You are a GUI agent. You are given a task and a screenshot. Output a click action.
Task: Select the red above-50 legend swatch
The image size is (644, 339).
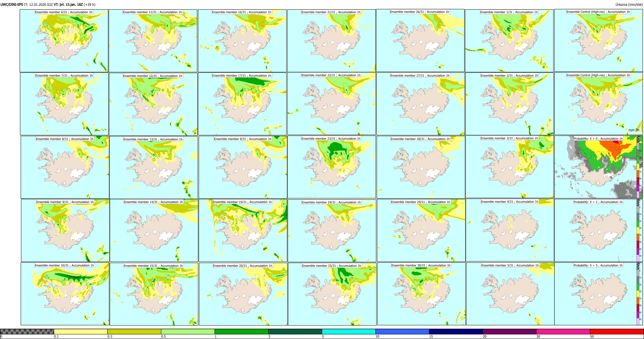point(617,332)
